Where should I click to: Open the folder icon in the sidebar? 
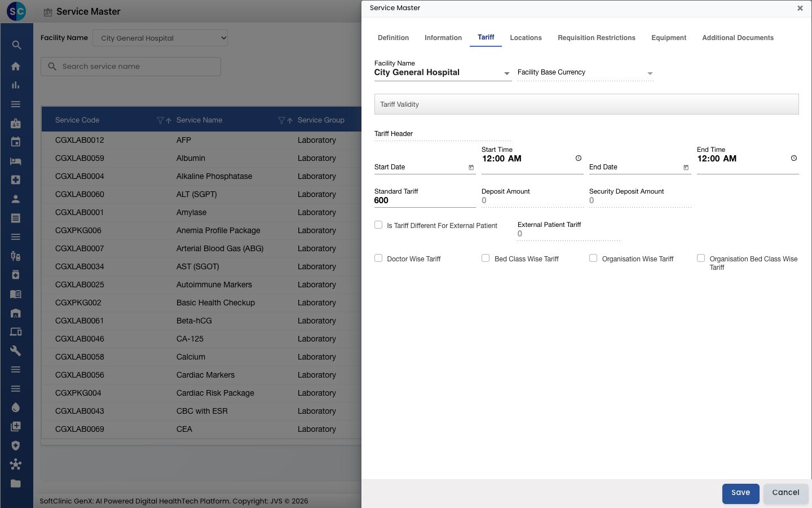coord(16,483)
